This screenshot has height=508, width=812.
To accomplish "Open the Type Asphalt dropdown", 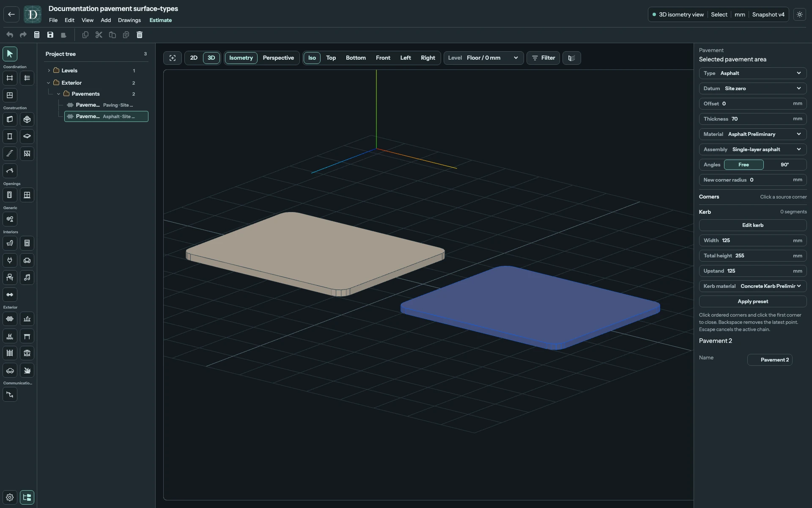I will [x=753, y=73].
